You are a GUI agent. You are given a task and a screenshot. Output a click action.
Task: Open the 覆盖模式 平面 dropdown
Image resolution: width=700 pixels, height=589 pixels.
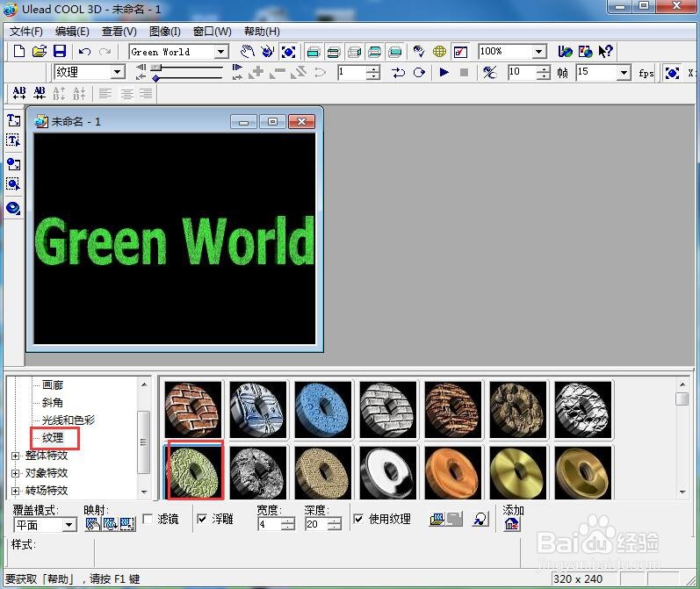[x=69, y=525]
